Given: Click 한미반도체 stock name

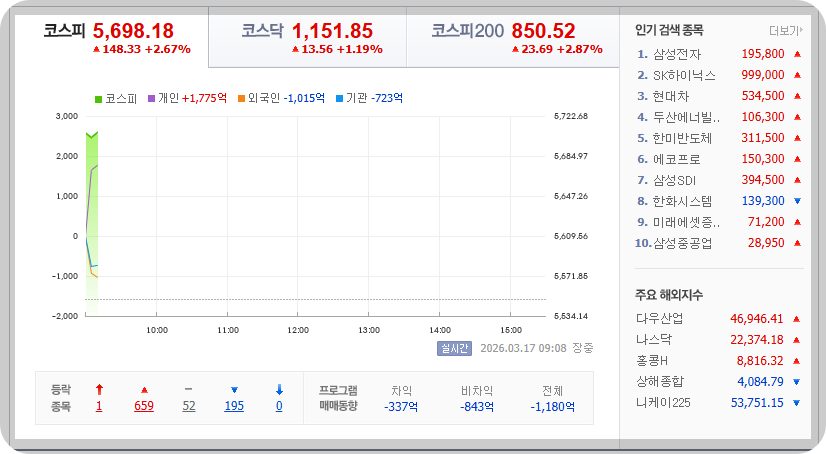Looking at the screenshot, I should tap(682, 139).
